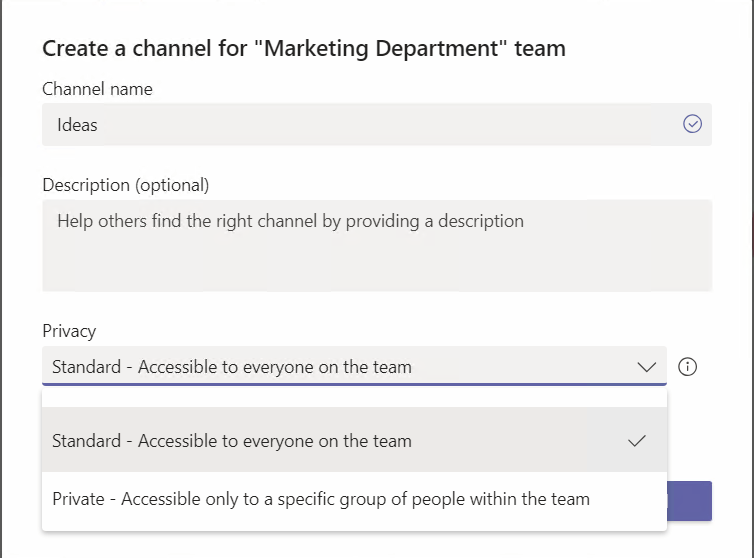Click the validation checkmark icon in Channel name field
Screen dimensions: 754x558
692,124
